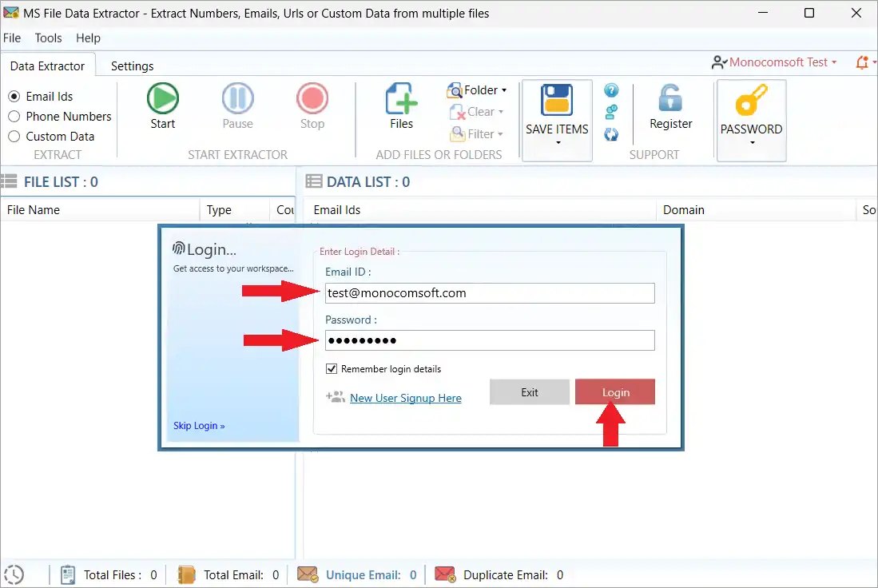Switch to the Data Extractor tab

click(x=48, y=66)
